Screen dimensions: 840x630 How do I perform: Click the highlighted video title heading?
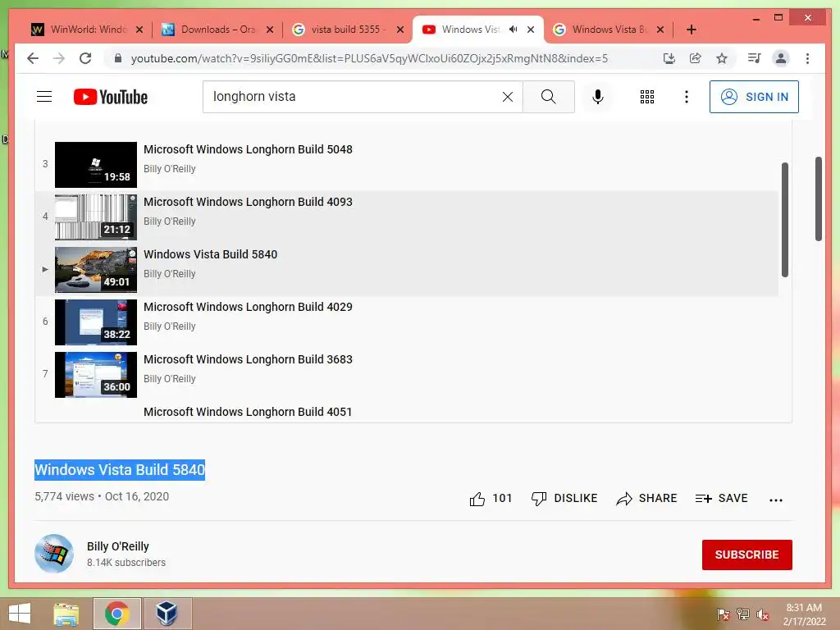tap(120, 470)
